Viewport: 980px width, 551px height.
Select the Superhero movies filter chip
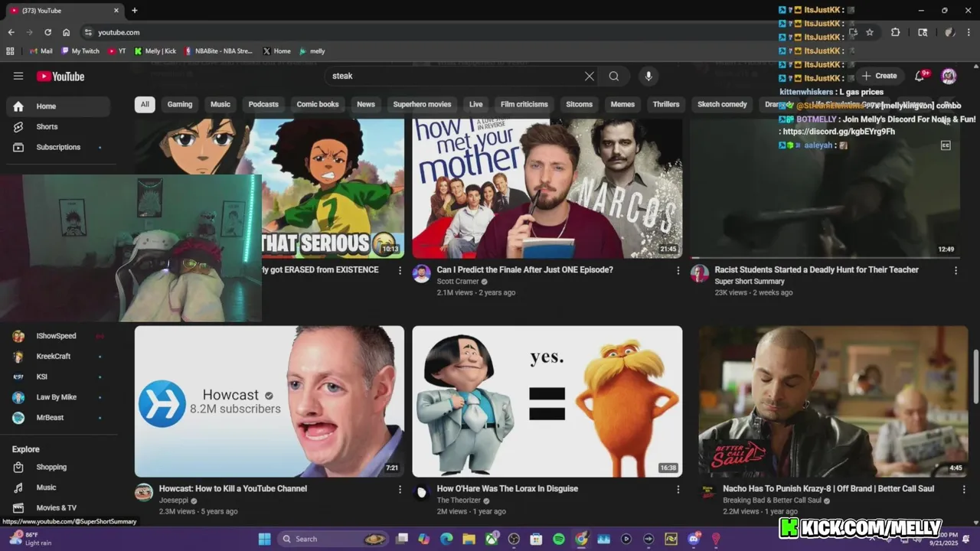(x=422, y=104)
